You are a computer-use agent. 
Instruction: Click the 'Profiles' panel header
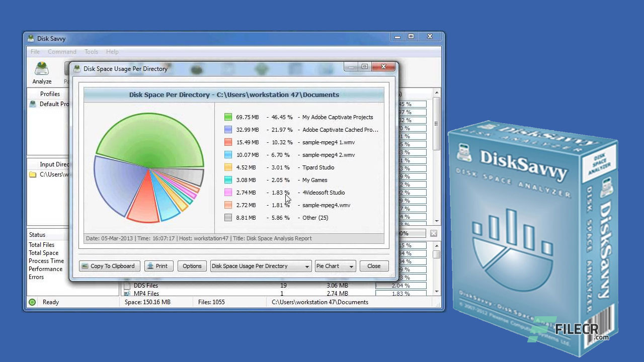click(x=50, y=94)
